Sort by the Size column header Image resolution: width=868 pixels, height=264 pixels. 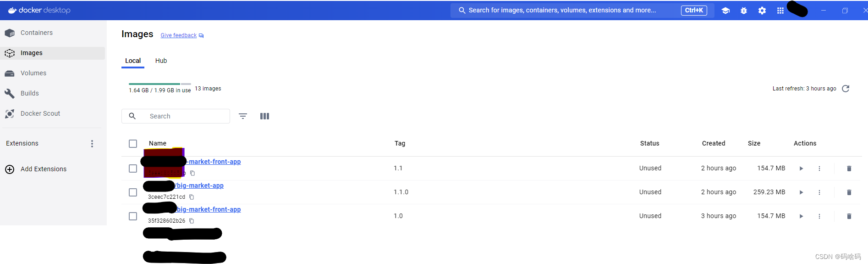pyautogui.click(x=754, y=144)
